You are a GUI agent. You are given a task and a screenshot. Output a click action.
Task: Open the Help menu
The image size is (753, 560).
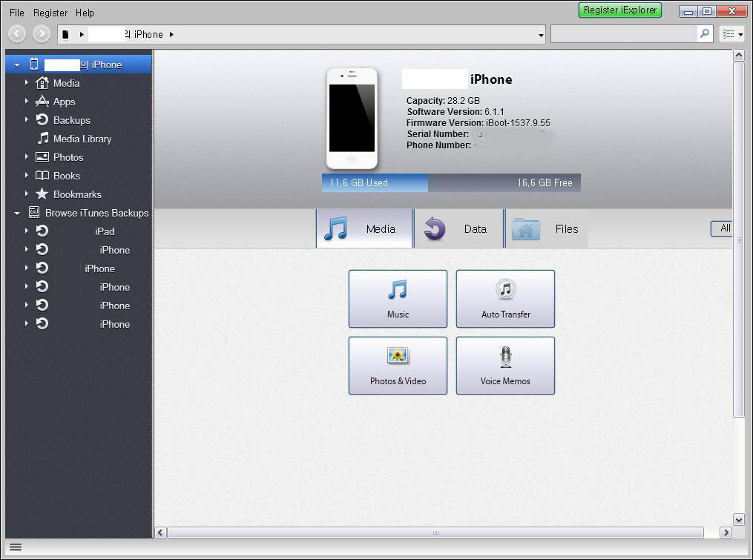pyautogui.click(x=85, y=13)
